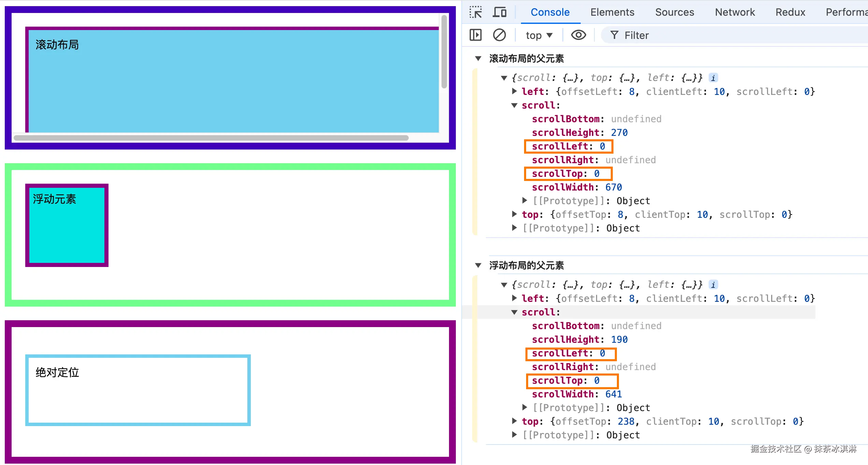Click info badge on second logged object
The width and height of the screenshot is (868, 465).
point(713,285)
